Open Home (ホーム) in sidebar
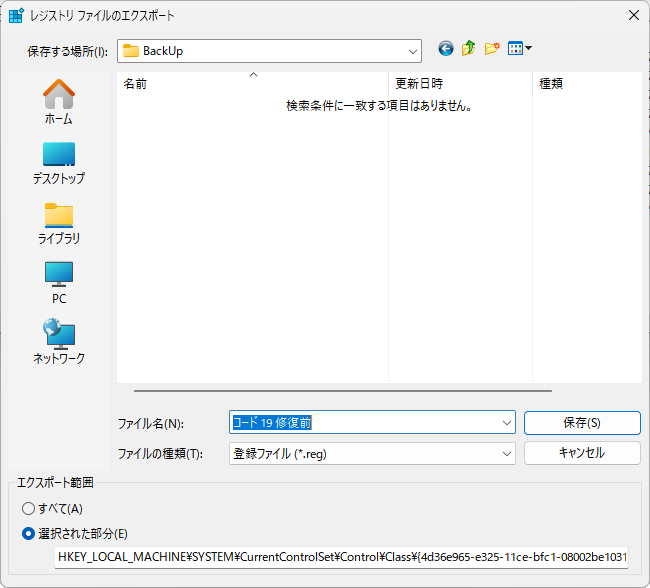 click(x=59, y=102)
